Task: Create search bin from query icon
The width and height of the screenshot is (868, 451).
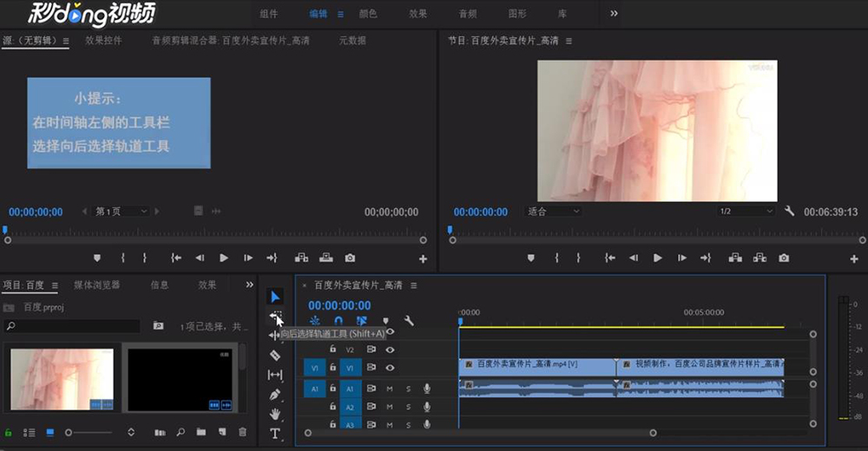Action: click(158, 326)
